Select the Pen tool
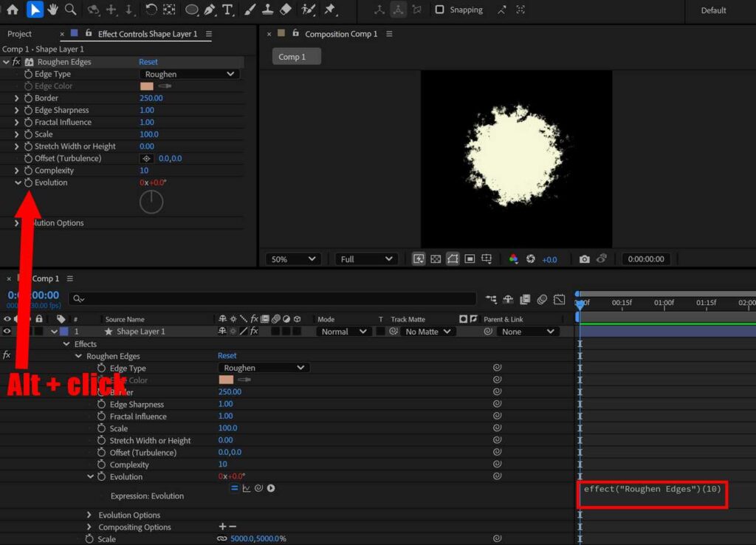756x545 pixels. pos(209,9)
